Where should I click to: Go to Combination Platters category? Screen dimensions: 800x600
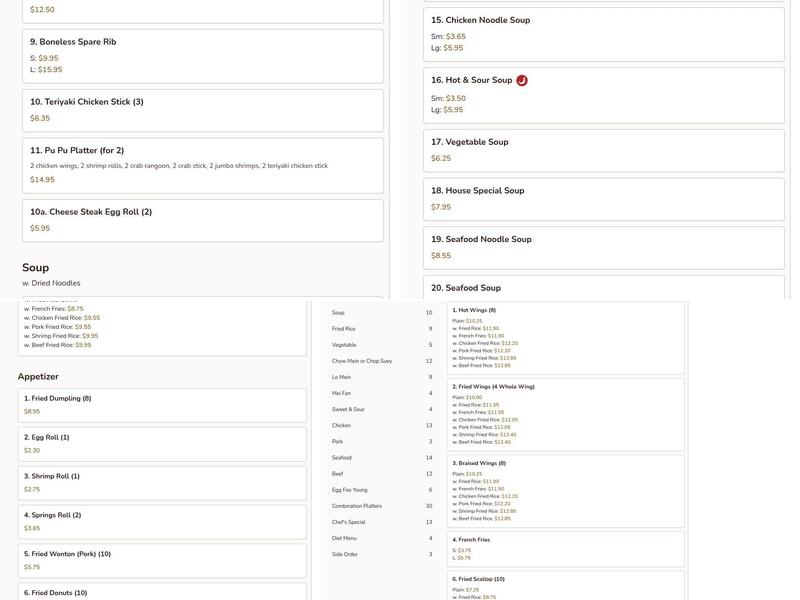357,506
